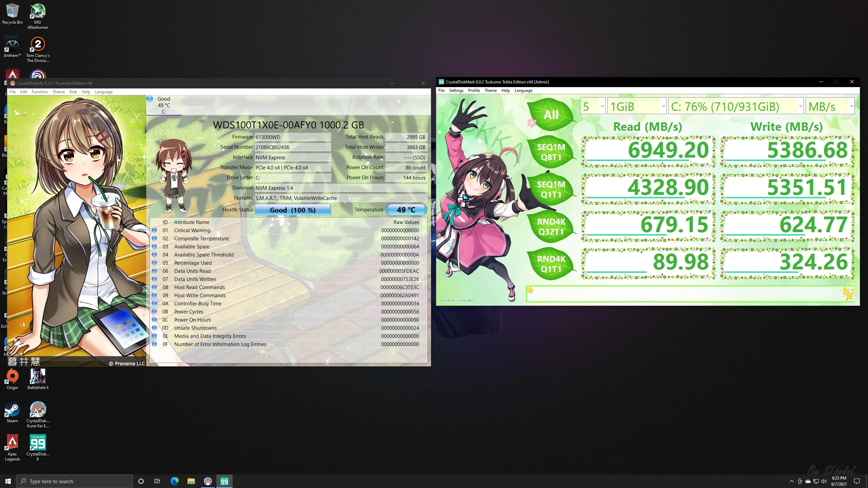Screen dimensions: 868x488
Task: Click the OneDrive cloud tray icon
Action: 808,481
